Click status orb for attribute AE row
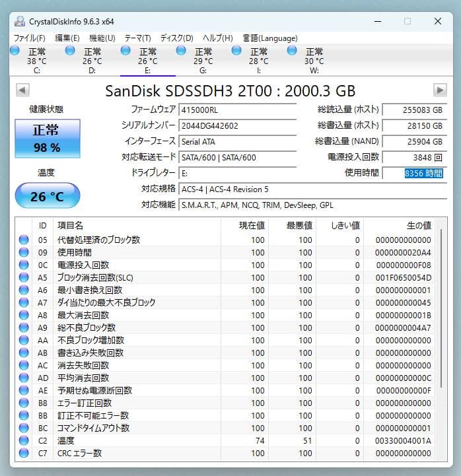Screen dimensions: 461x476 pos(24,390)
